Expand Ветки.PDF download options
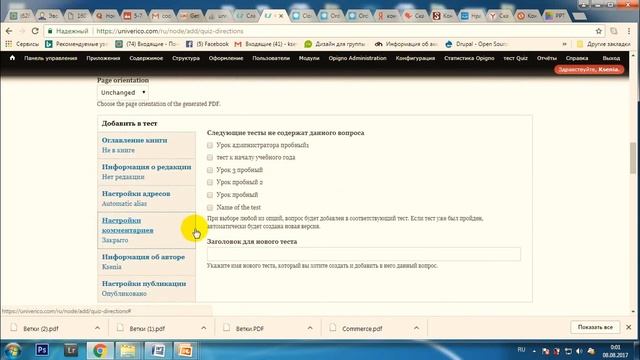Screen dimensions: 640x360 point(310,328)
